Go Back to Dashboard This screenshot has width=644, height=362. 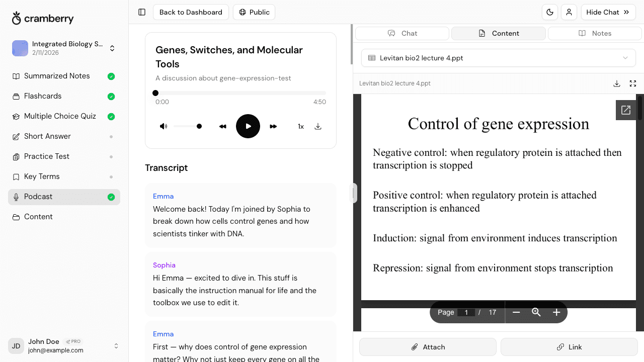point(191,12)
